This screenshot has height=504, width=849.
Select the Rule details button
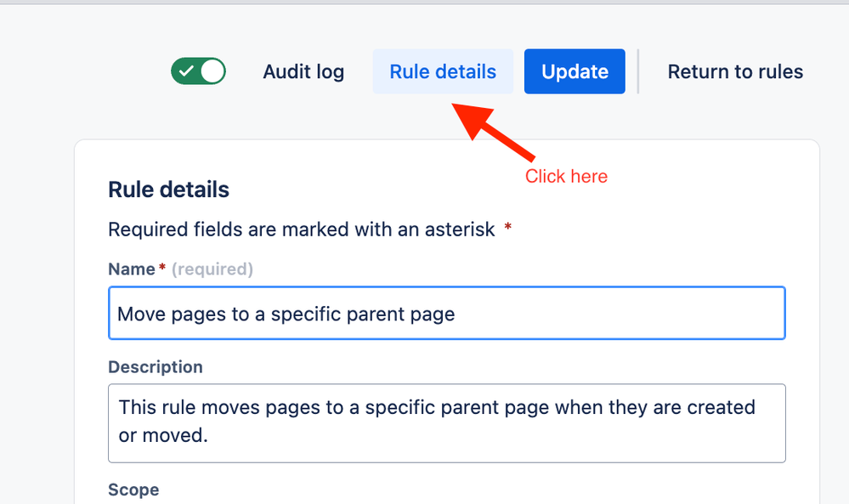(x=443, y=71)
